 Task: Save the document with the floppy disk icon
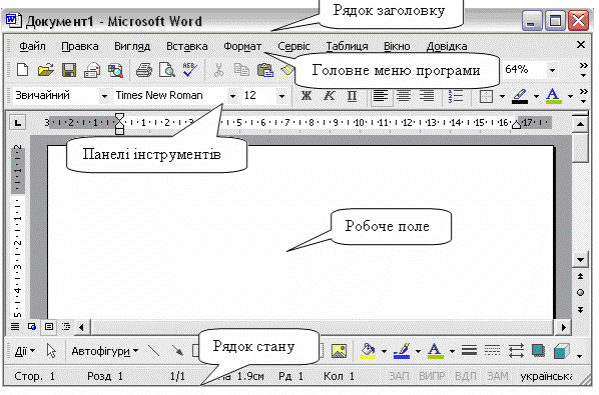[69, 70]
